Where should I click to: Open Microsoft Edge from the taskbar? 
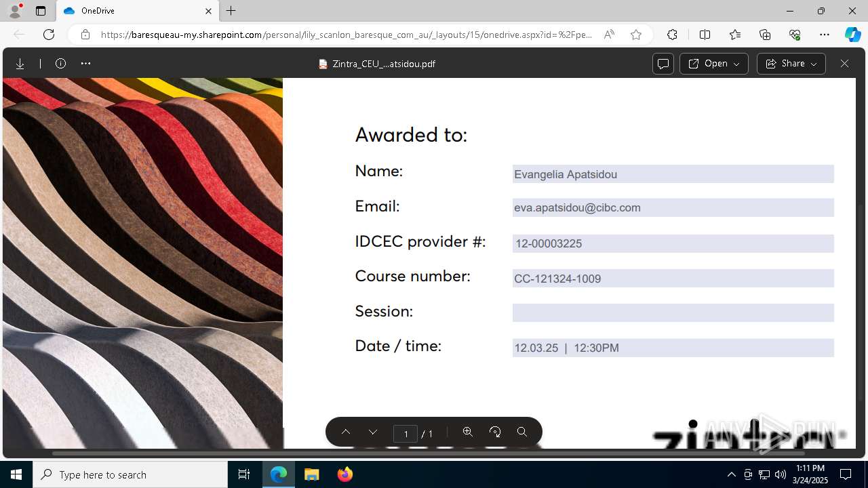coord(279,474)
